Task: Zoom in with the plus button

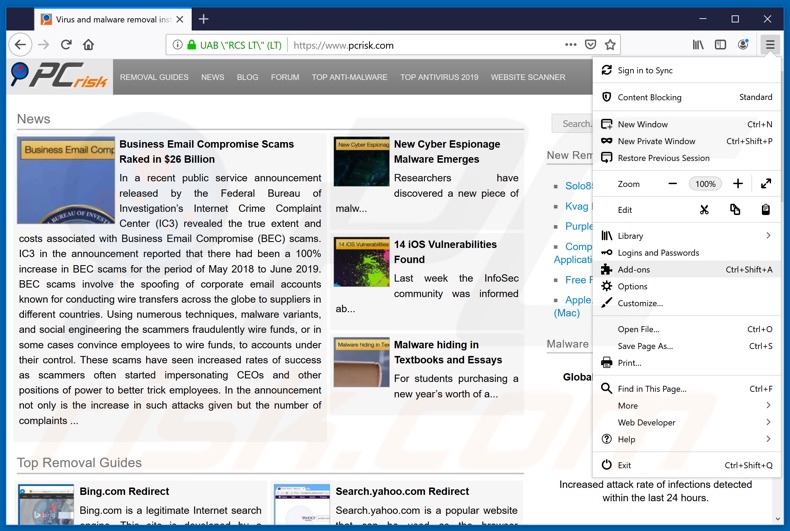Action: [x=738, y=184]
